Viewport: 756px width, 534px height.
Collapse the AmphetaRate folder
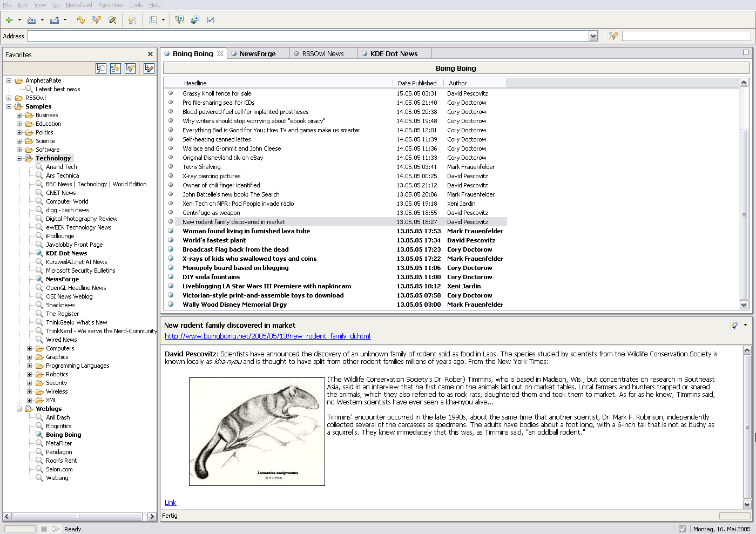[9, 80]
